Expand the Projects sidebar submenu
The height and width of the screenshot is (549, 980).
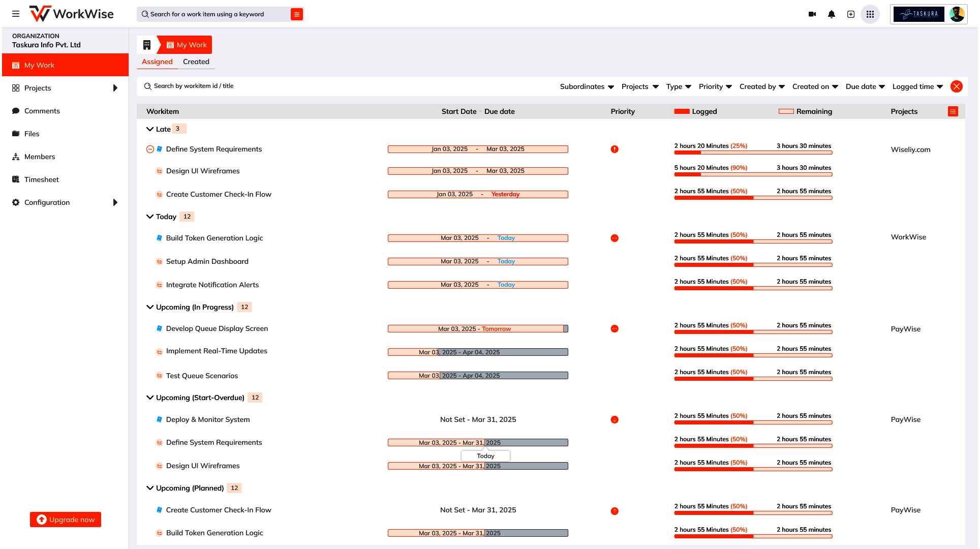(115, 88)
